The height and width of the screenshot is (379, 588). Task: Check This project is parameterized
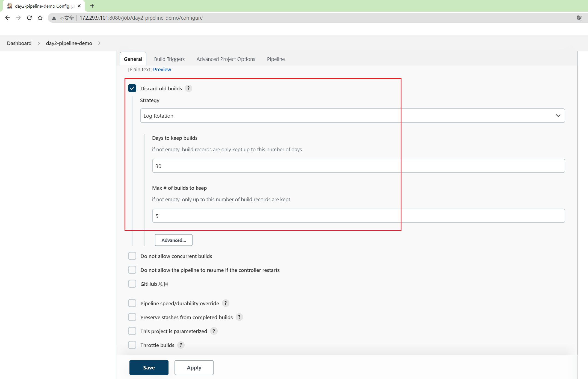[x=132, y=331]
